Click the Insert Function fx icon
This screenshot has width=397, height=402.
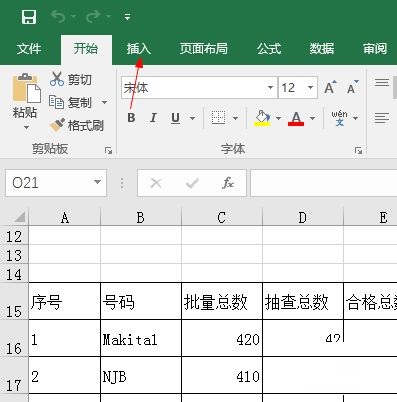point(228,183)
